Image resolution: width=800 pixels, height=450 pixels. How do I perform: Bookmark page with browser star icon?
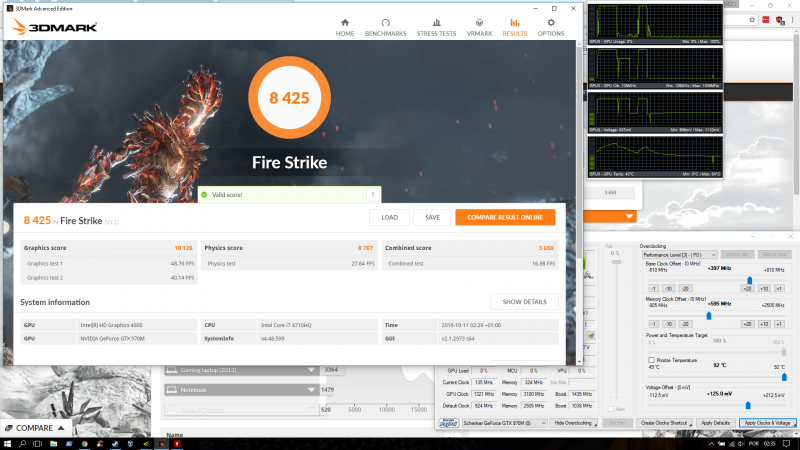(752, 20)
